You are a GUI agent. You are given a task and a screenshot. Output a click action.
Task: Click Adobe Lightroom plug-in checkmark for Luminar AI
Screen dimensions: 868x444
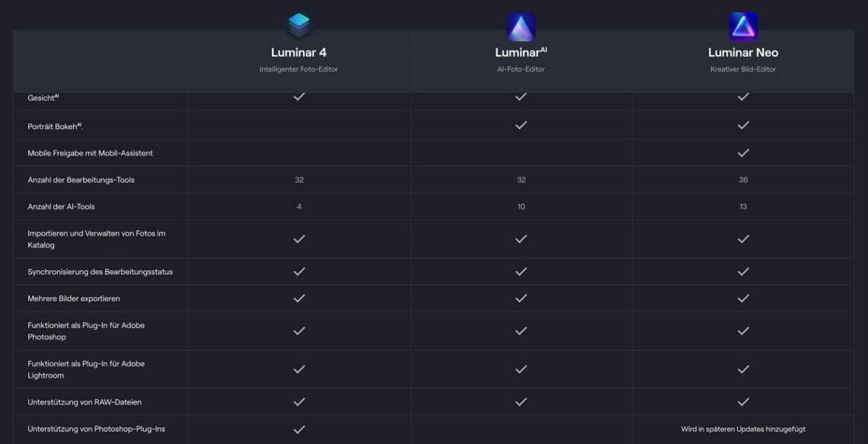coord(521,369)
